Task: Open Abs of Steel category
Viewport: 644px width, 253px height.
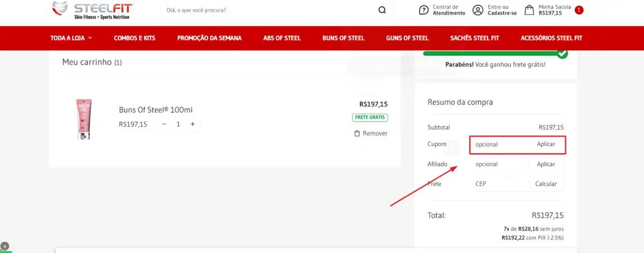Action: click(x=282, y=38)
